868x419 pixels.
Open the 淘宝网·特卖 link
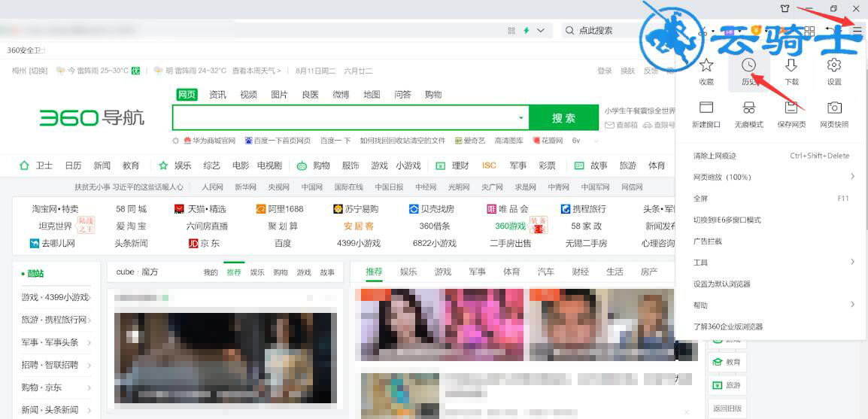point(56,209)
